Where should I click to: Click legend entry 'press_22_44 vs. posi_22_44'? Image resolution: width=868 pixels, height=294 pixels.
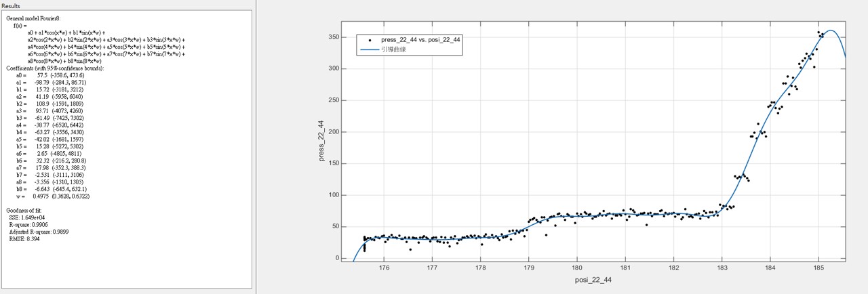pos(420,40)
